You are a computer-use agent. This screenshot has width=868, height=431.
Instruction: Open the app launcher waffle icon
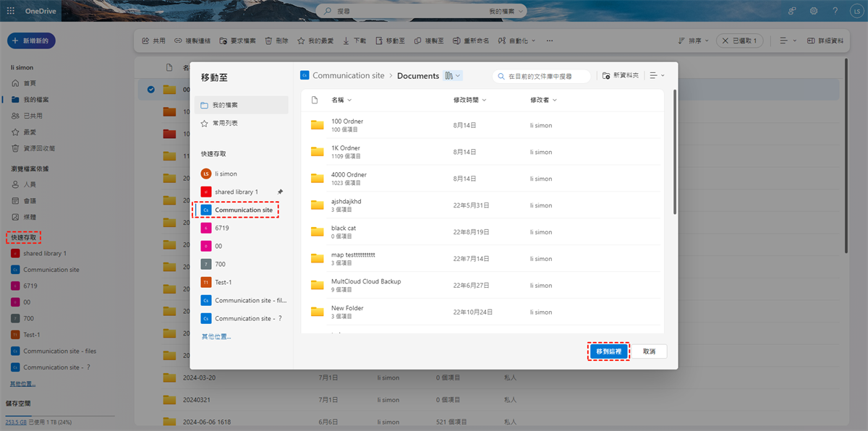11,11
